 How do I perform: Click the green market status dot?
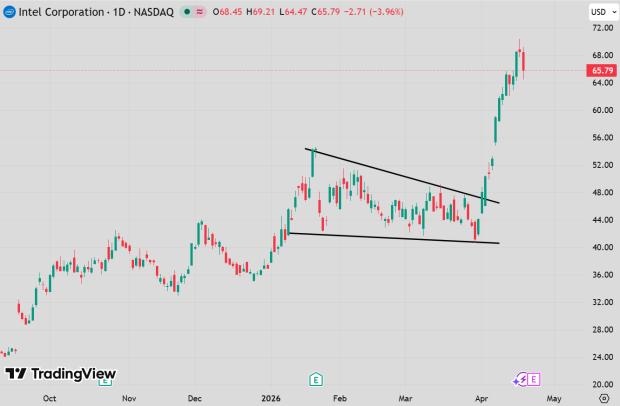(x=187, y=12)
